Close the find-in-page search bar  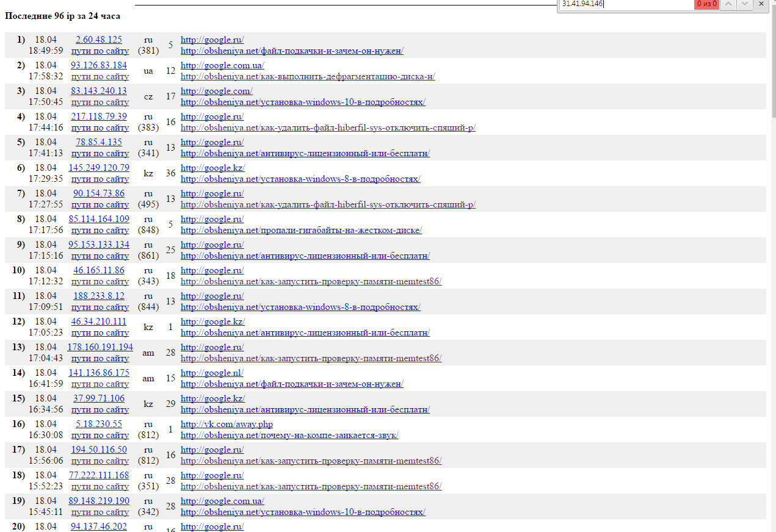click(x=761, y=4)
